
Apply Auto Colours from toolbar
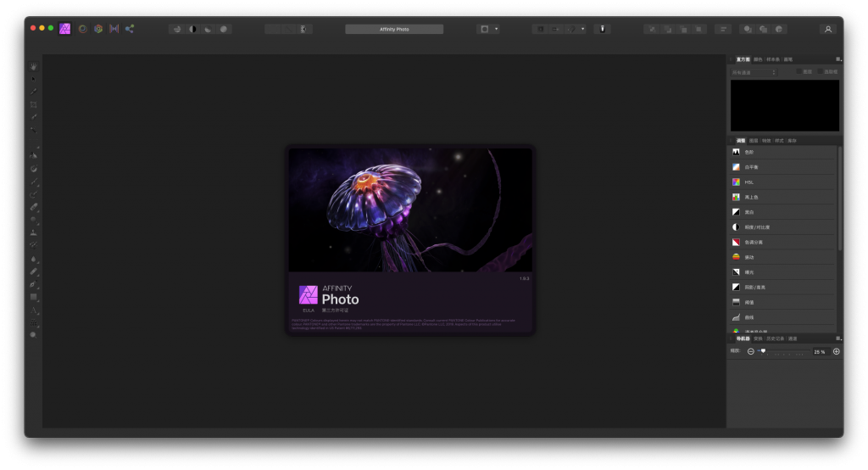click(209, 30)
